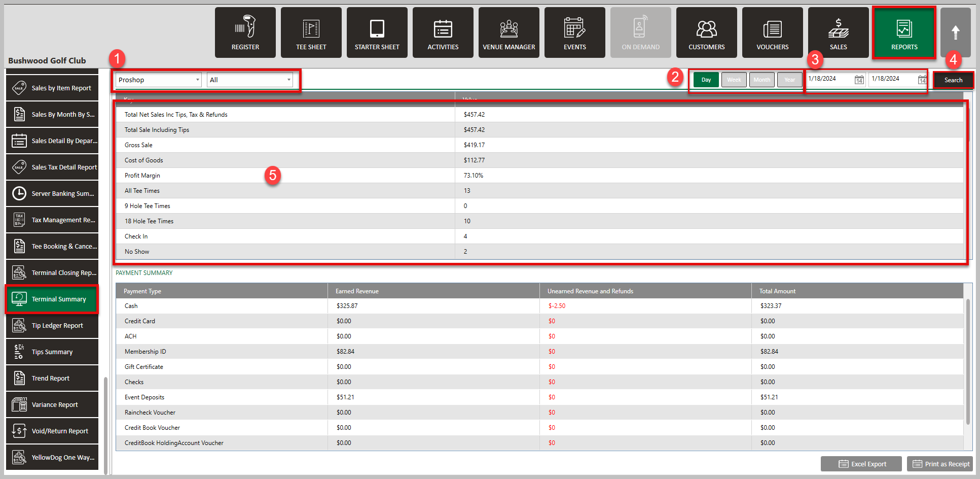Switch the date range to Year
Screen dimensions: 980x479
click(x=789, y=80)
